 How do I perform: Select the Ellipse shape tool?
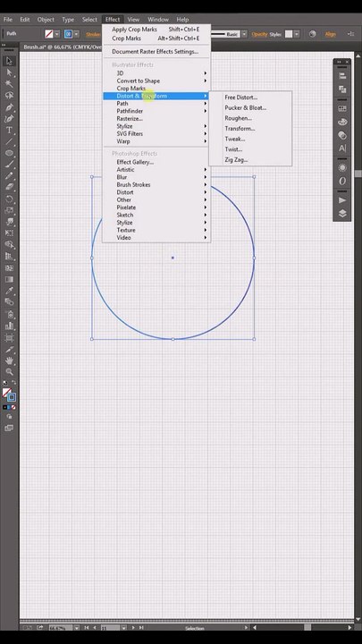click(9, 153)
